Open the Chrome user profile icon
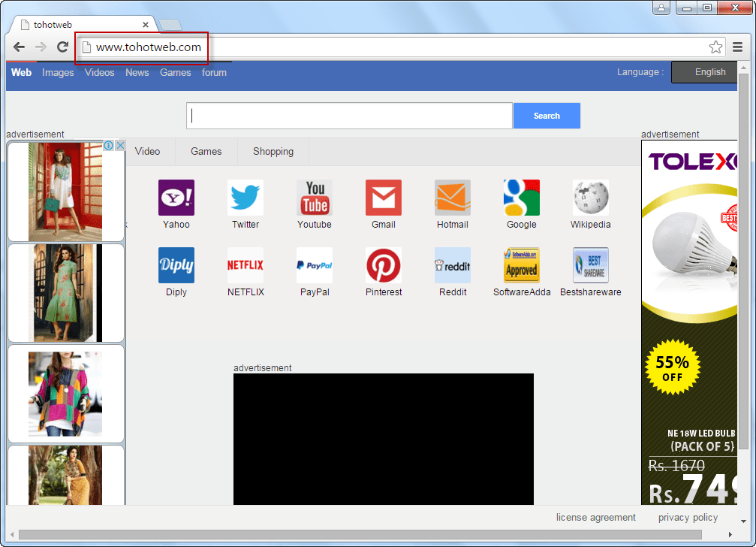The height and width of the screenshot is (547, 756). (x=661, y=8)
